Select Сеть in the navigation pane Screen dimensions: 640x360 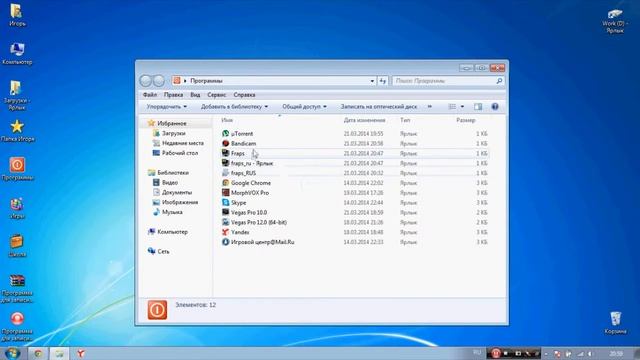(163, 251)
